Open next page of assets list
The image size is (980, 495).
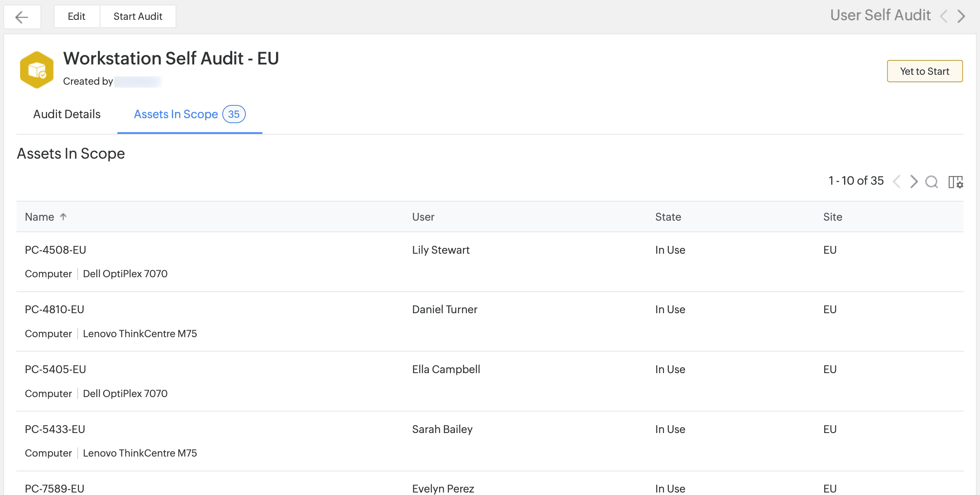[914, 181]
